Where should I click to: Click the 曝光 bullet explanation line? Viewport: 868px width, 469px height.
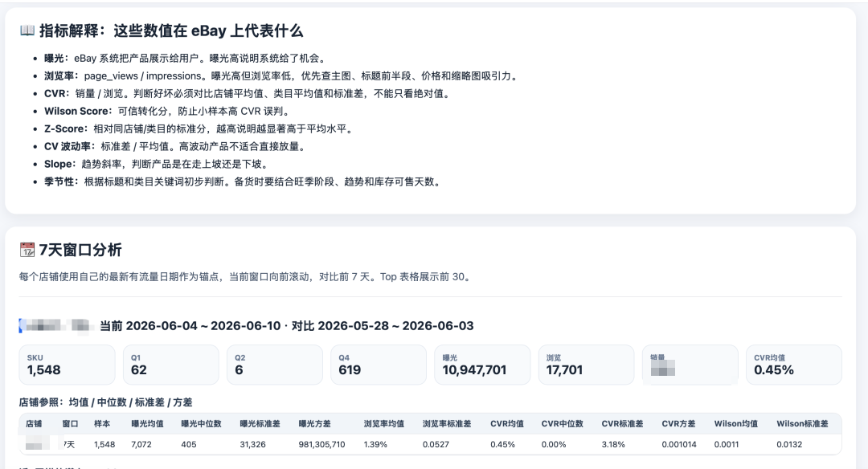tap(186, 58)
